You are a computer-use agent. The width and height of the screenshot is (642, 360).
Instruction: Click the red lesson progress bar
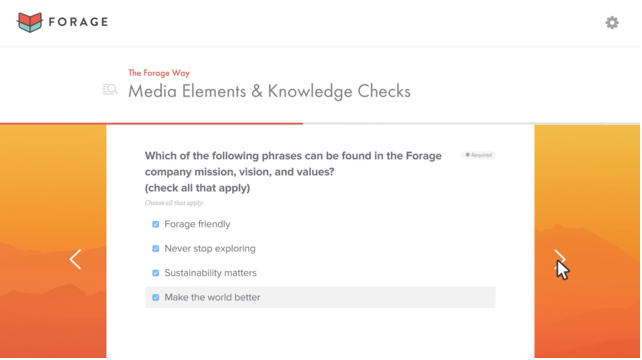click(x=151, y=123)
